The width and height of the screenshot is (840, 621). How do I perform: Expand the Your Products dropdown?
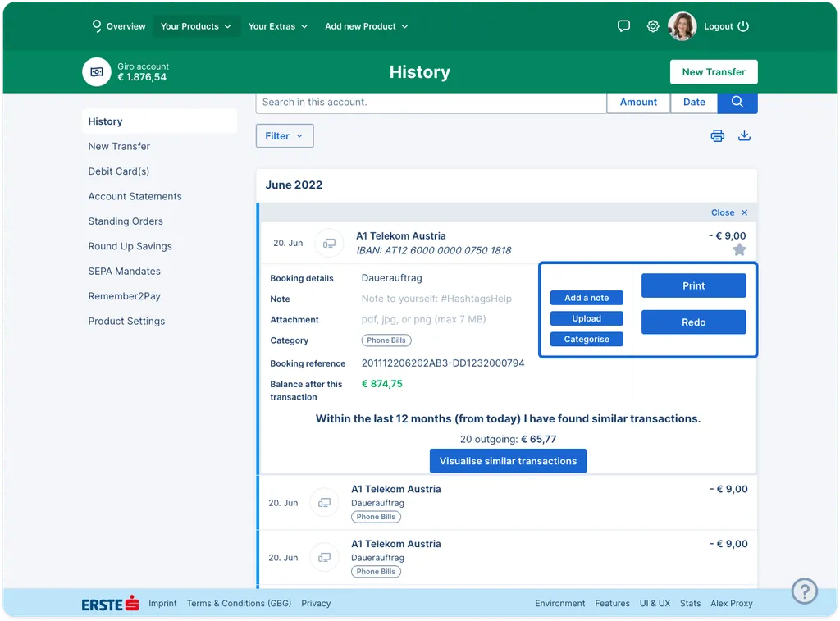[x=195, y=26]
